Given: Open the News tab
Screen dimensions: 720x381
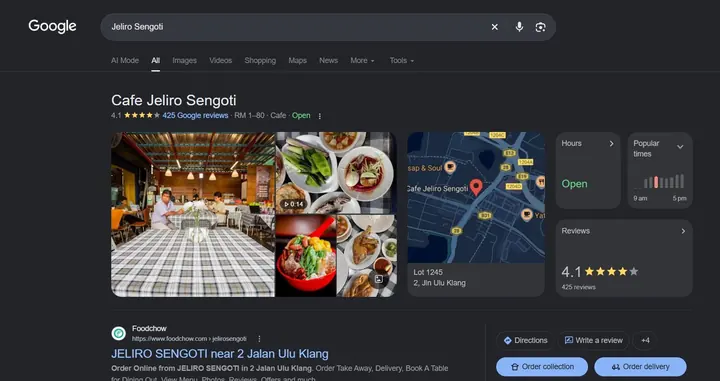Looking at the screenshot, I should pyautogui.click(x=328, y=60).
